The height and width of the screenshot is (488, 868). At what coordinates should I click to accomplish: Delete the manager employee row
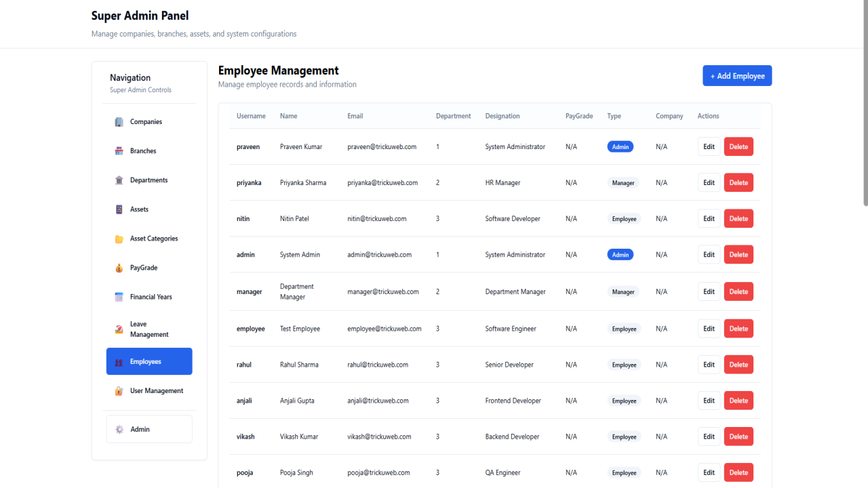pos(738,291)
